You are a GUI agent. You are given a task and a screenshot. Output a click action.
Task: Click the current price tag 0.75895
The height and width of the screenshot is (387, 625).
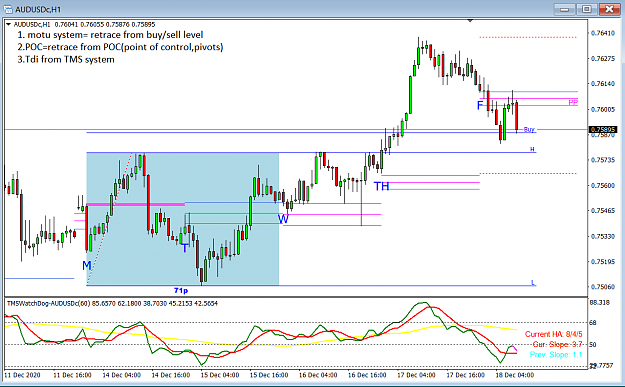click(603, 130)
